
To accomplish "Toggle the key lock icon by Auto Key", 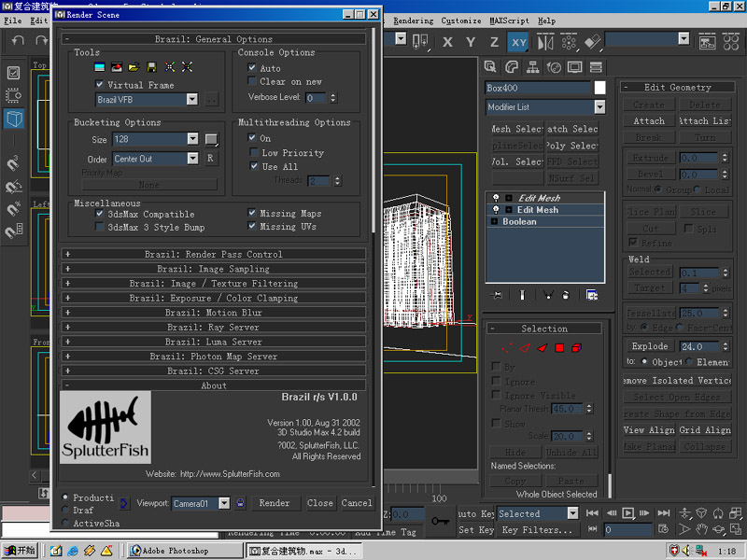I will (x=440, y=521).
